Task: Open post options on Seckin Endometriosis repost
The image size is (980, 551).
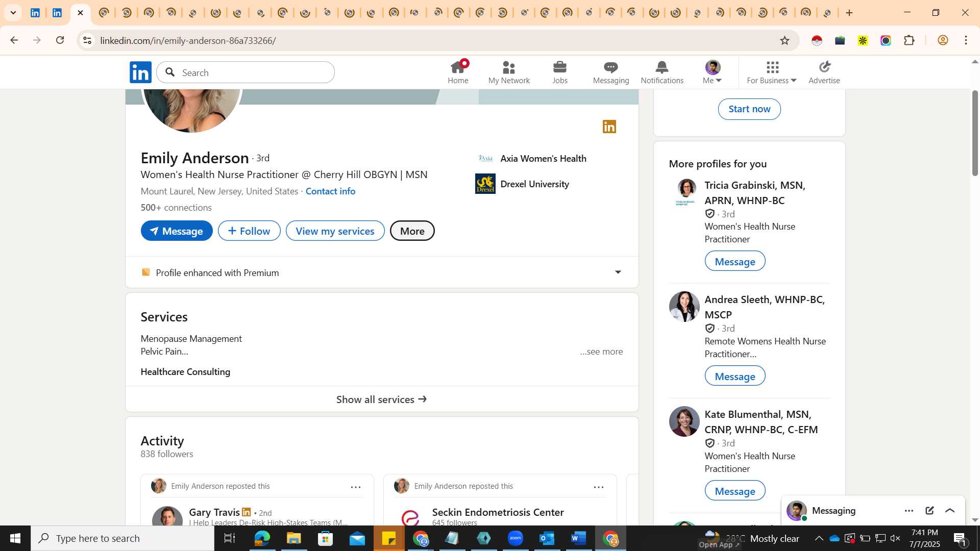Action: [x=599, y=487]
